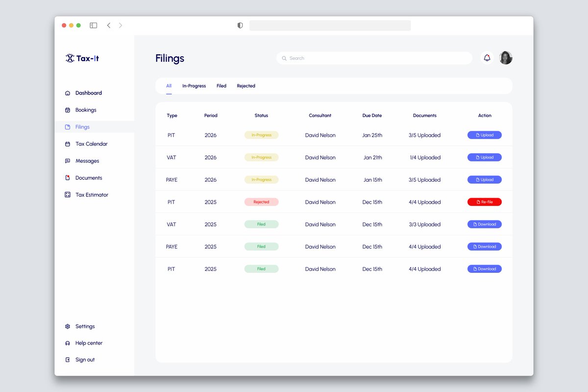
Task: Click the Documents column header
Action: click(424, 116)
